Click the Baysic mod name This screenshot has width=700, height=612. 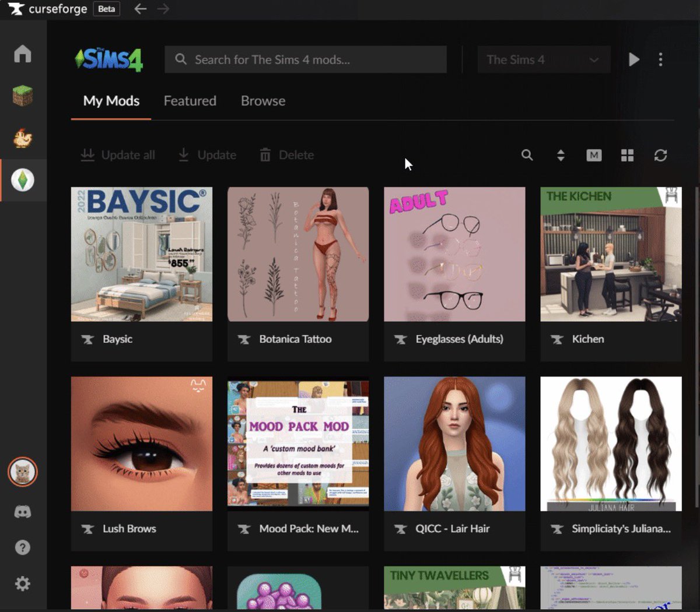pyautogui.click(x=117, y=339)
